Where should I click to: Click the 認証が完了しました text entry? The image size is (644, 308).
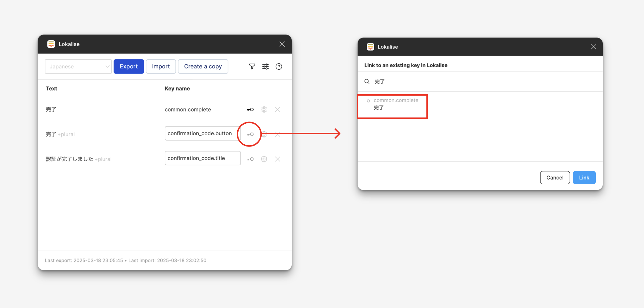(69, 159)
